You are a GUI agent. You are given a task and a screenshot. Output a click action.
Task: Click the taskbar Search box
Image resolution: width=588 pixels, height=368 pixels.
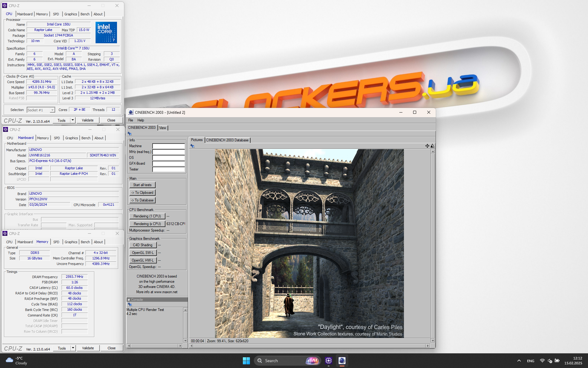[287, 361]
